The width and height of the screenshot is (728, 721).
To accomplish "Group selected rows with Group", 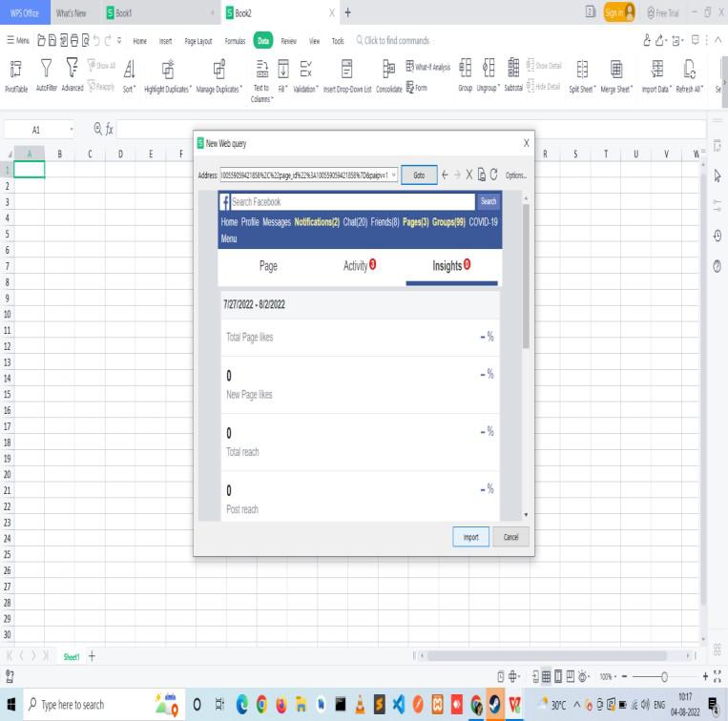I will (465, 74).
